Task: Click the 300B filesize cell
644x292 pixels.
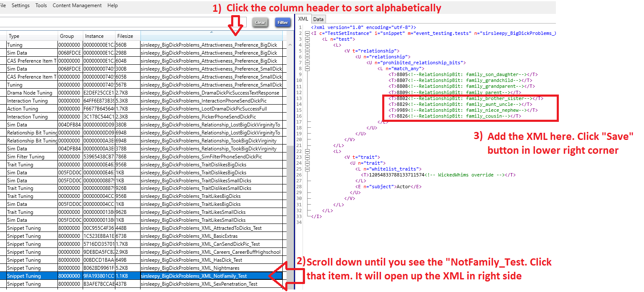Action: coord(128,69)
